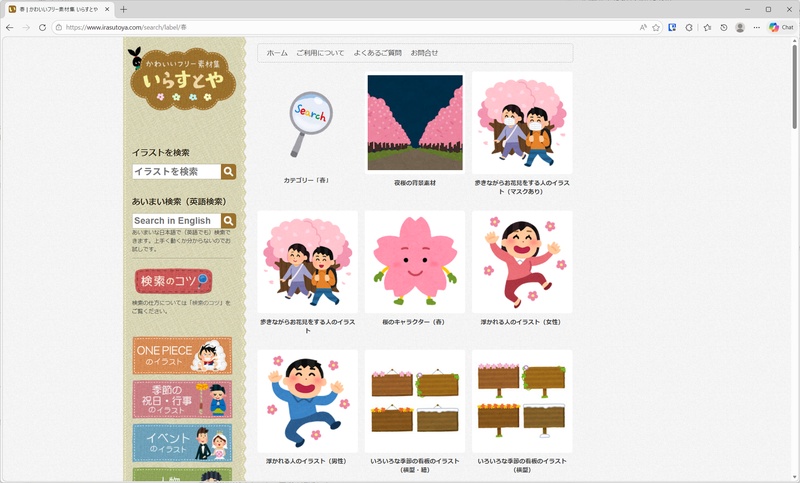Add this page to favorites (star icon)
This screenshot has width=800, height=483.
point(656,27)
